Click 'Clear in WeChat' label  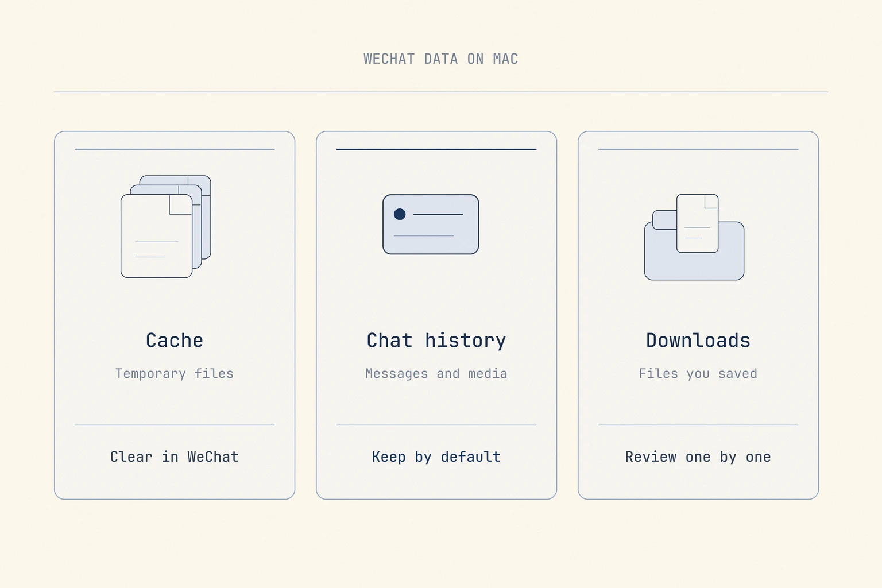pyautogui.click(x=175, y=457)
